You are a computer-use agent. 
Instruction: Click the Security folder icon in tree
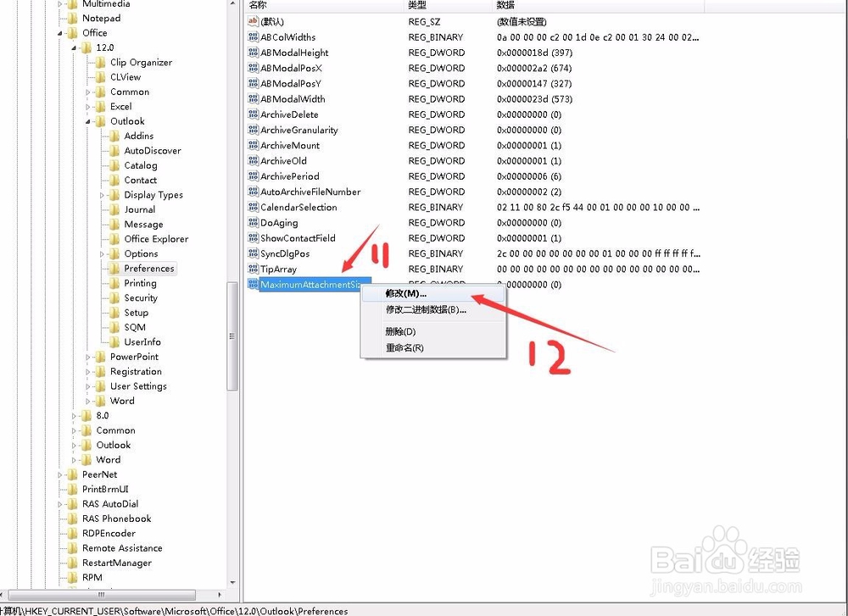pos(115,298)
